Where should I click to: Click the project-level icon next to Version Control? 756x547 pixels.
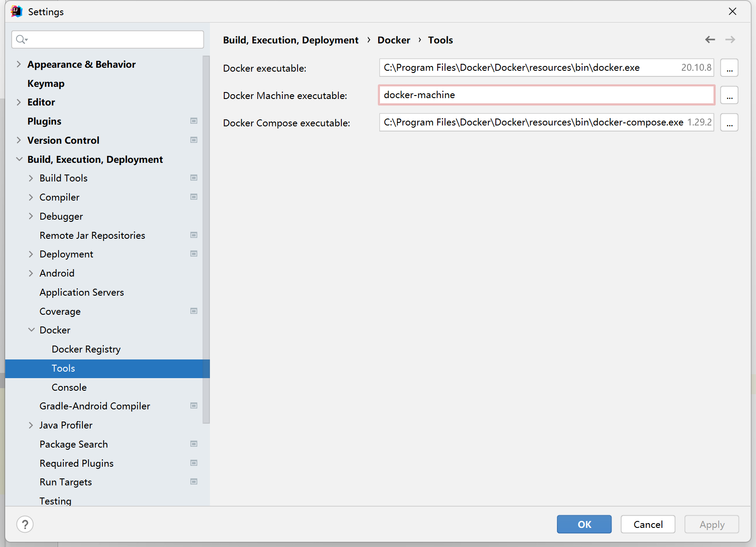click(194, 140)
